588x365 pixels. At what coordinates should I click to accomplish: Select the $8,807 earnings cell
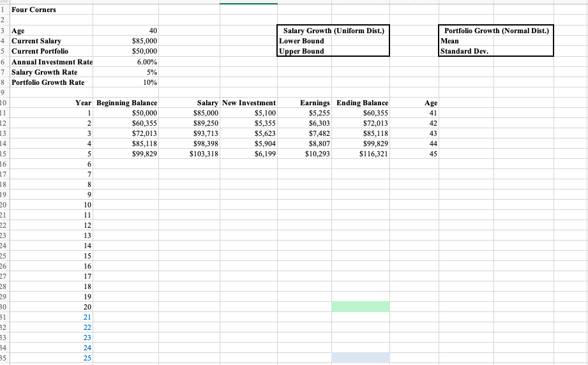point(305,143)
